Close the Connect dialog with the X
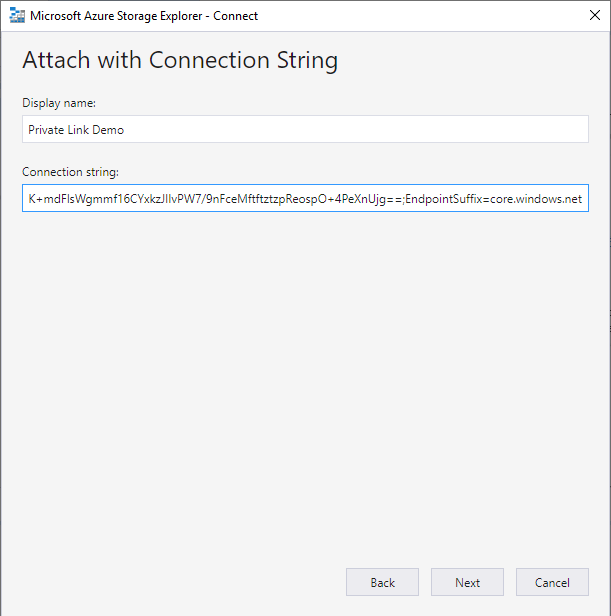Screen dimensions: 611x616 coord(595,15)
